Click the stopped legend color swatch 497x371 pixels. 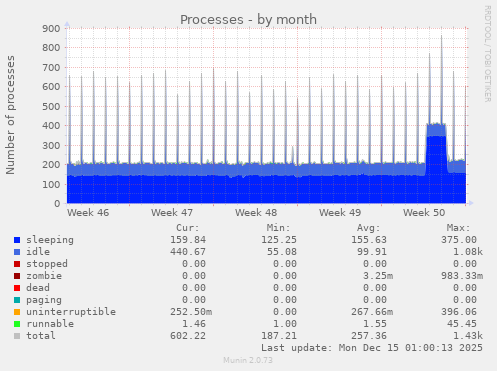[x=17, y=264]
